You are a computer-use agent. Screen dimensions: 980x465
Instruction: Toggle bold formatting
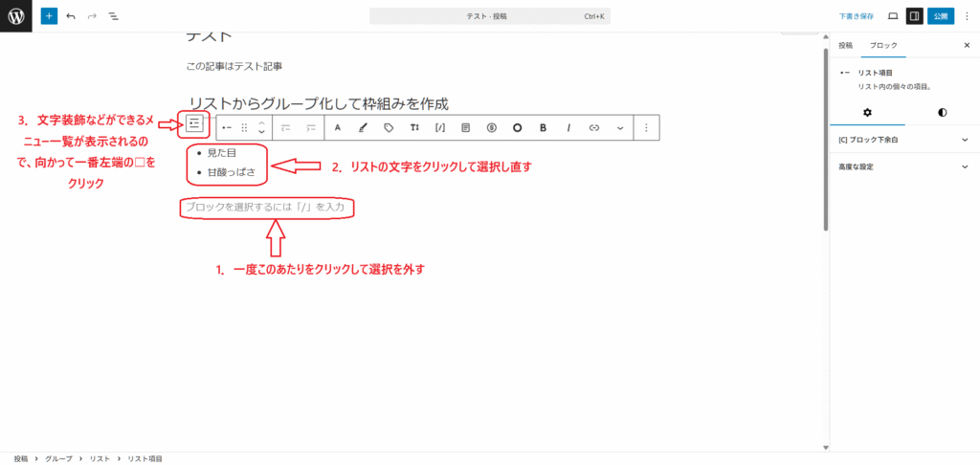[544, 127]
